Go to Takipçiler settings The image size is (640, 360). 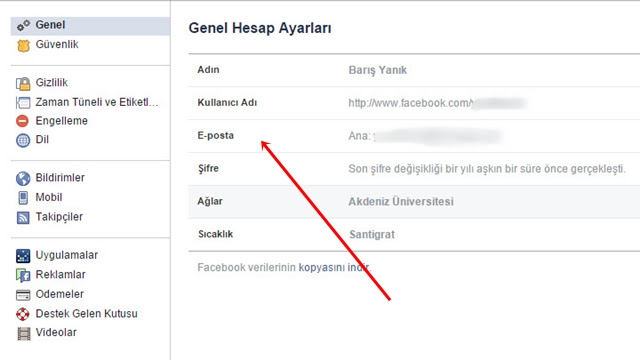(x=59, y=217)
